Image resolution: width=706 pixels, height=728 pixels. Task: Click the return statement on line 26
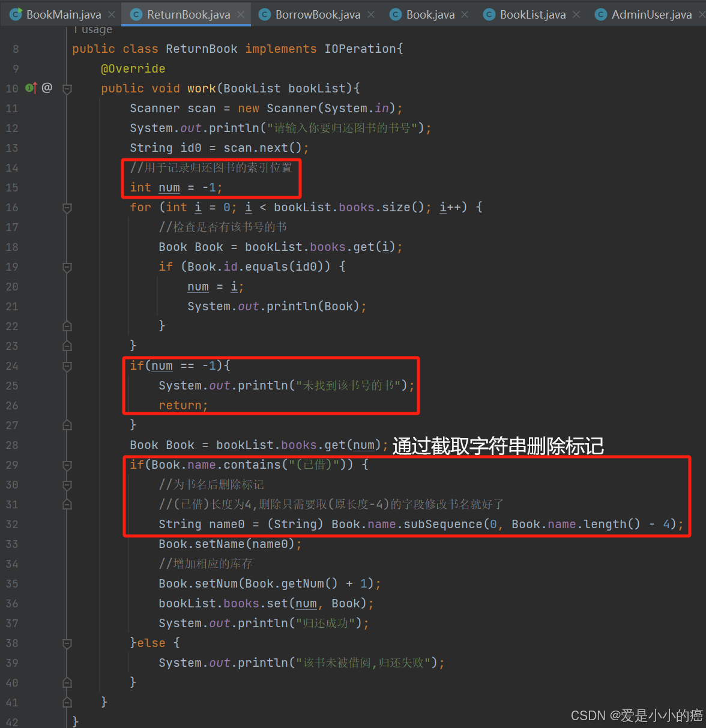(183, 406)
